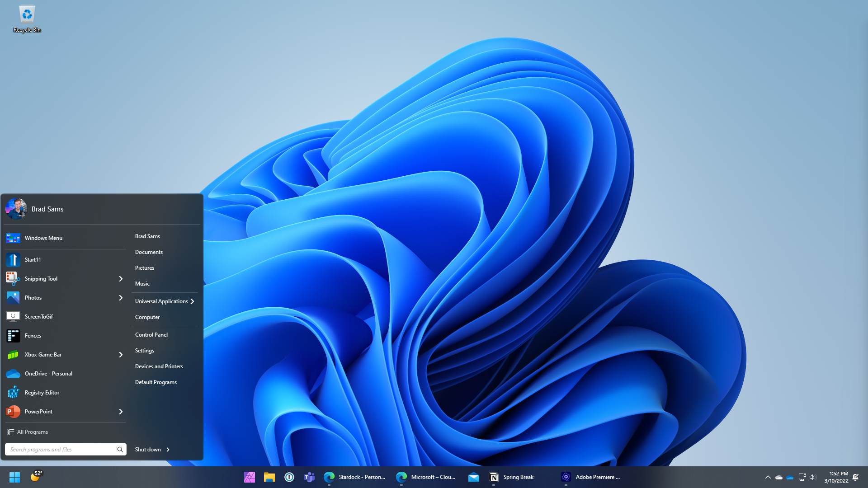
Task: Expand PowerPoint submenu arrow
Action: tap(120, 411)
